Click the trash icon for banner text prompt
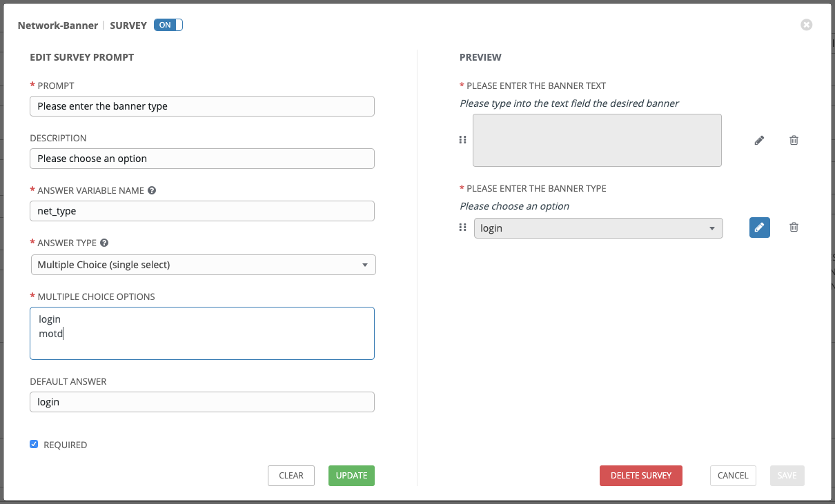The image size is (835, 504). pyautogui.click(x=794, y=140)
